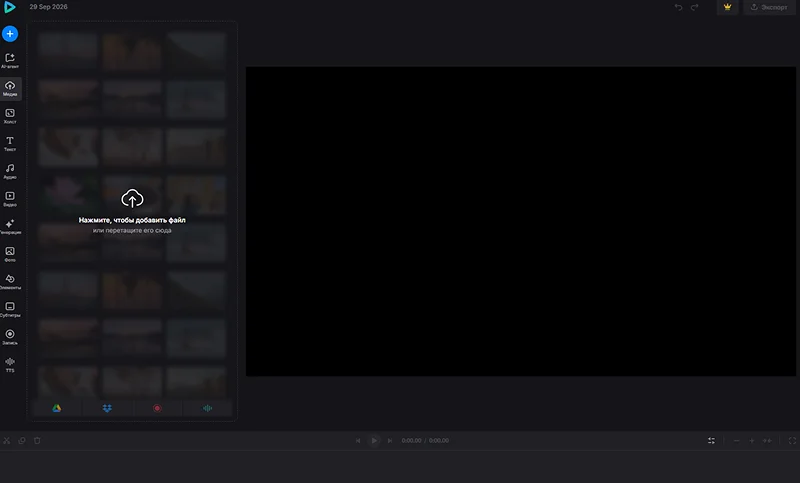Screen dimensions: 800x483
Task: Open the Генерация AI tools
Action: (x=10, y=227)
